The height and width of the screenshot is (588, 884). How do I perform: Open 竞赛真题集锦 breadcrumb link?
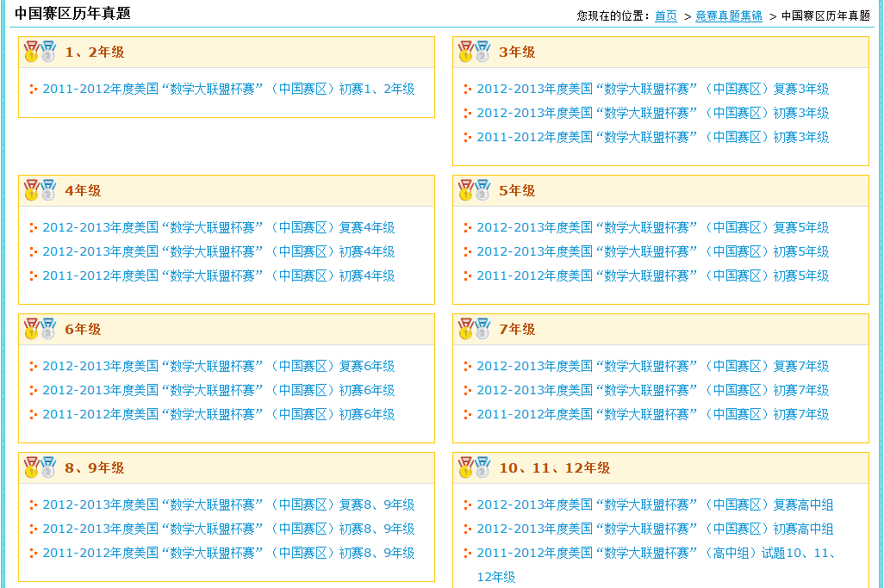point(728,15)
